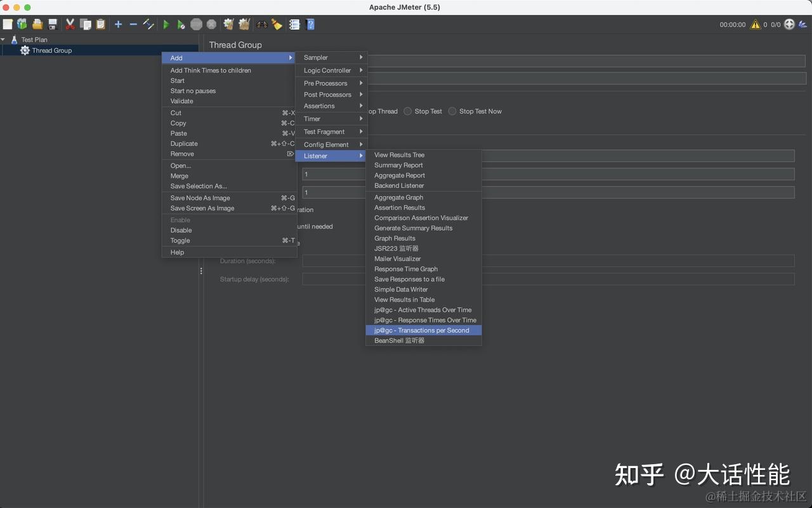Click the Copy toolbar icon

pyautogui.click(x=86, y=24)
